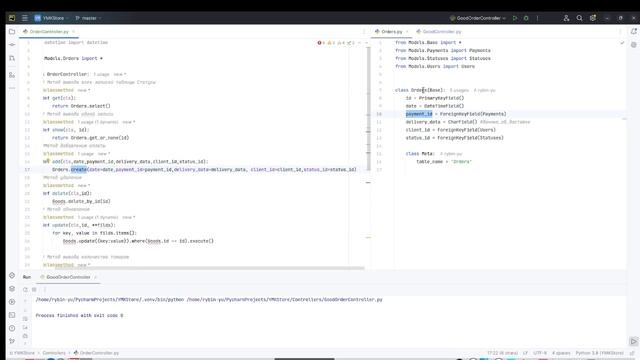
Task: Click the highlighted payment_id field in Orders.py
Action: pyautogui.click(x=419, y=114)
